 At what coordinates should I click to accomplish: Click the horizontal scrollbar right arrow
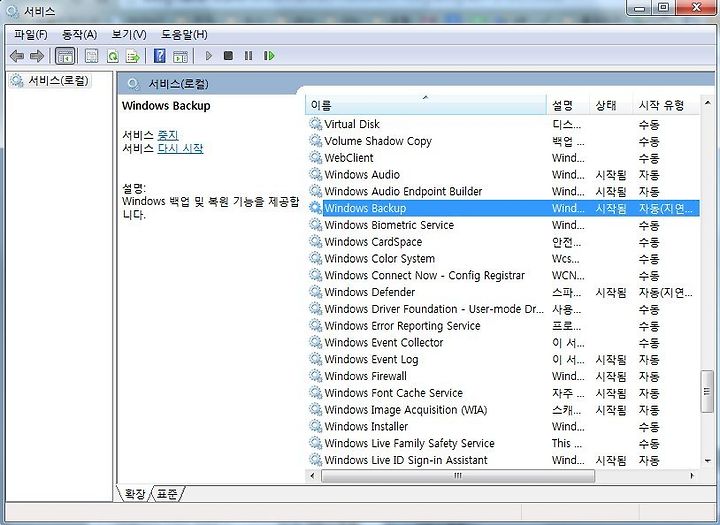tap(692, 476)
